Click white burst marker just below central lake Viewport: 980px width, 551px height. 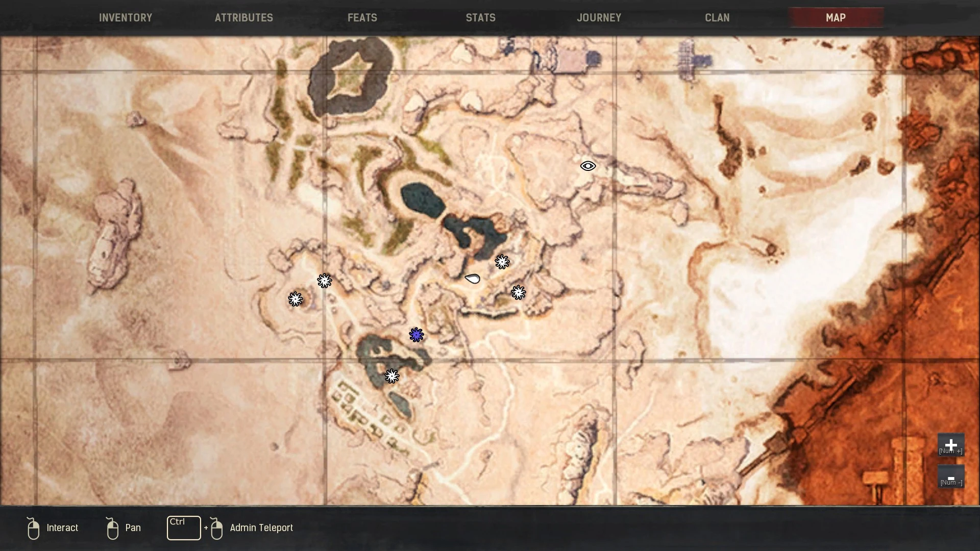point(502,262)
